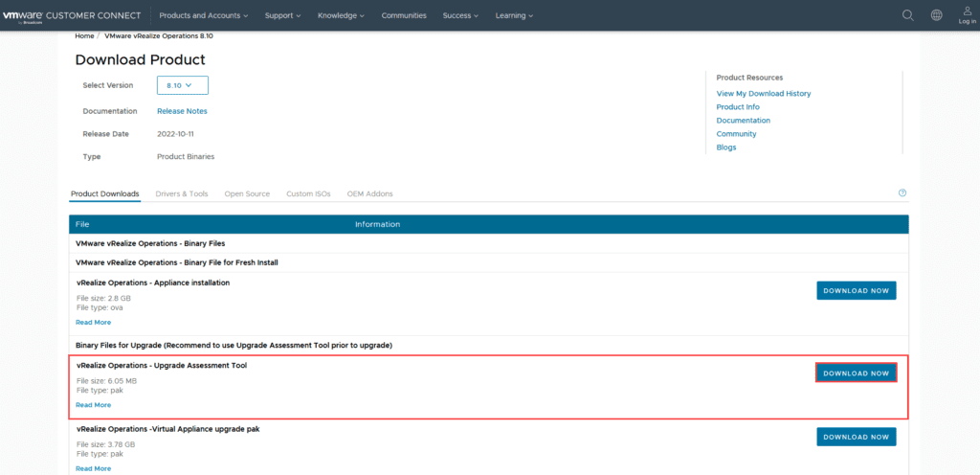This screenshot has height=475, width=980.
Task: Open the search magnifier icon
Action: click(x=907, y=15)
